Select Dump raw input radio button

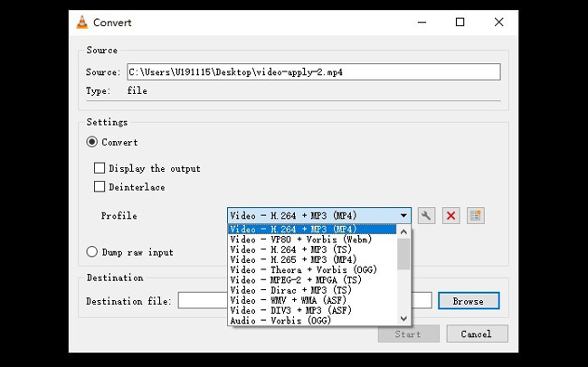pos(92,251)
